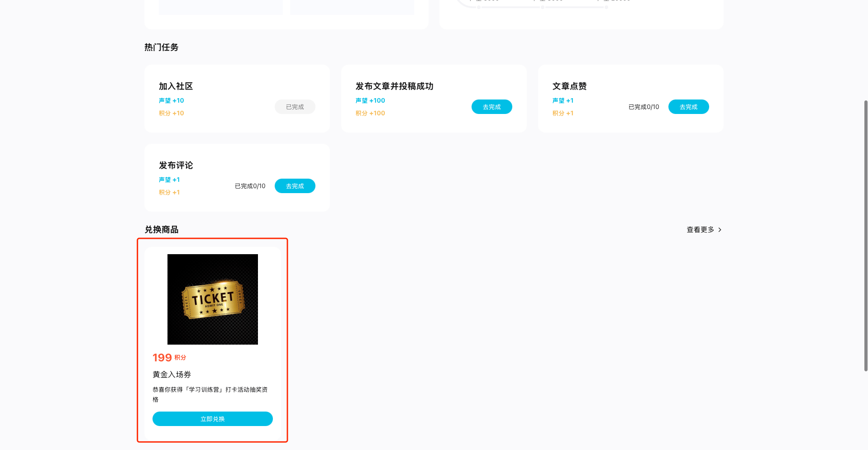Image resolution: width=868 pixels, height=450 pixels.
Task: Click the 发布文章并投稿成功 task title
Action: 394,86
